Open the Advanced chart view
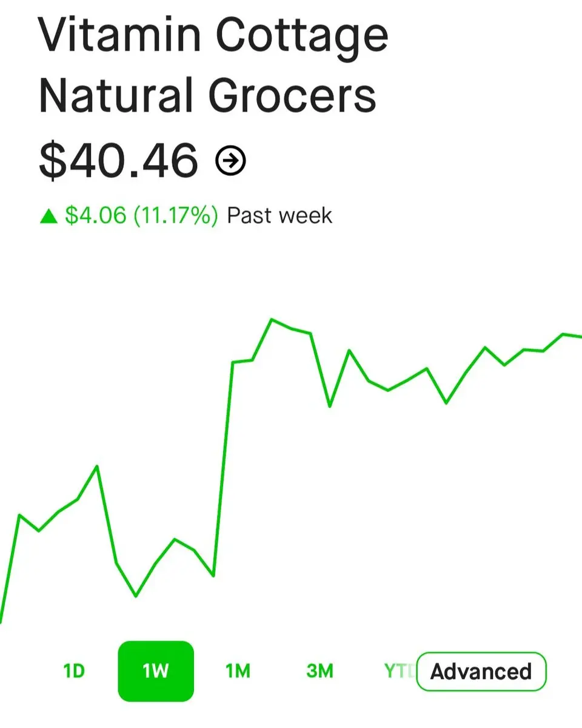 481,672
